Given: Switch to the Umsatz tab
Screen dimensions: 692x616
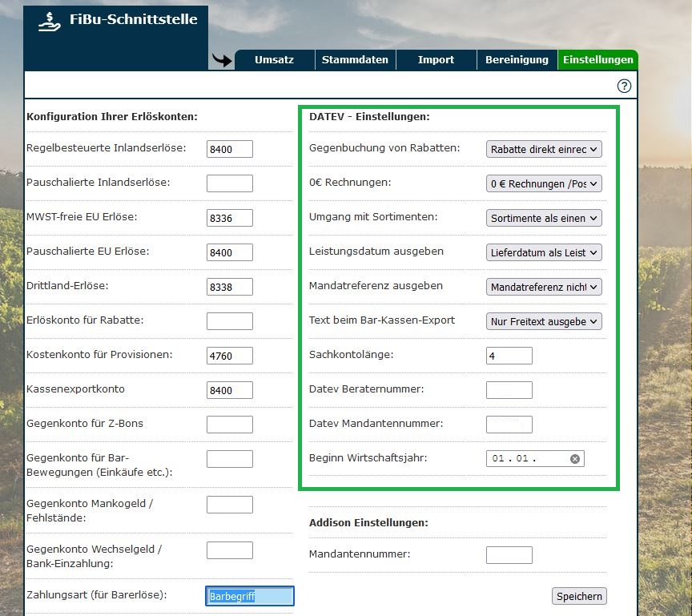Looking at the screenshot, I should coord(274,60).
